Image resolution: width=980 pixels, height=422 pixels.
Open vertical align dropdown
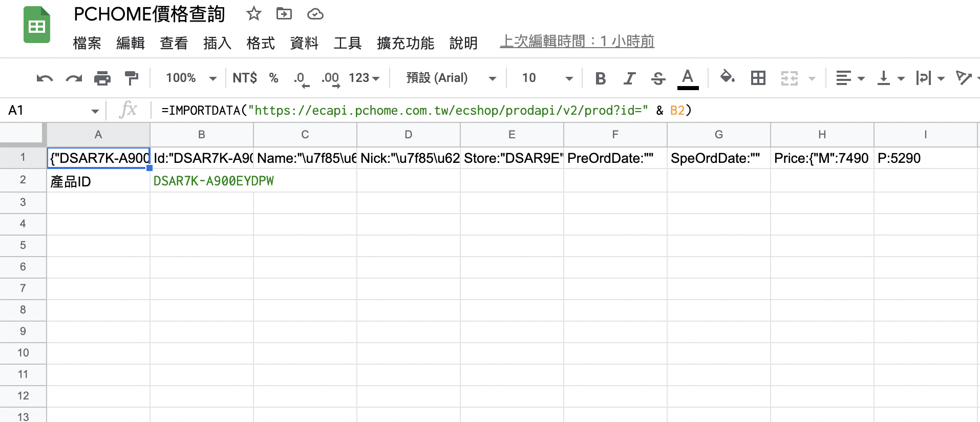pos(891,78)
